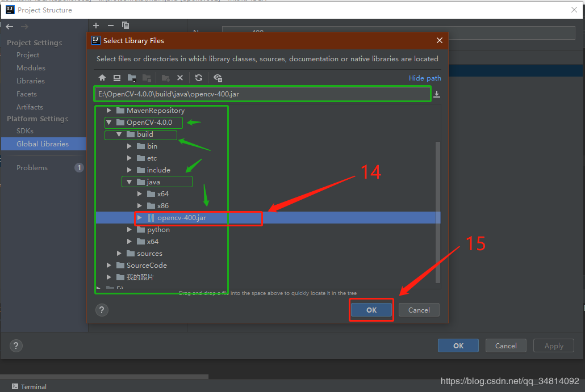This screenshot has width=585, height=392.
Task: Expand the SourceCode folder
Action: tap(108, 265)
